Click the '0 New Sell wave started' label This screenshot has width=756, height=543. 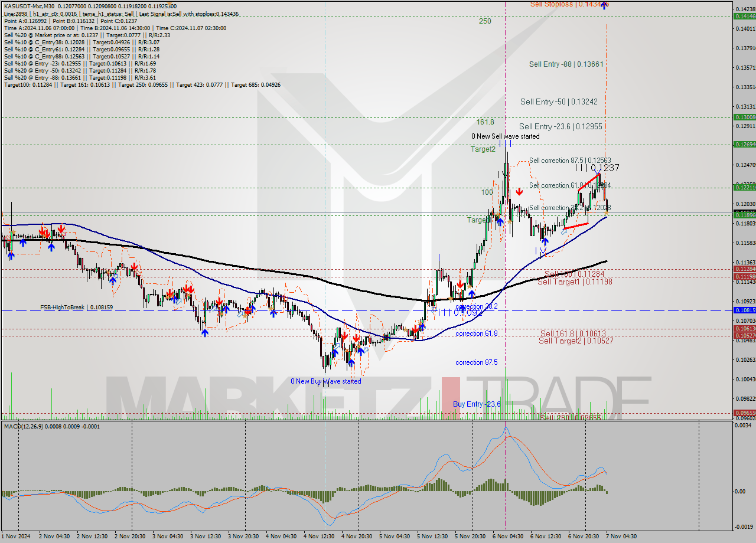tap(505, 136)
